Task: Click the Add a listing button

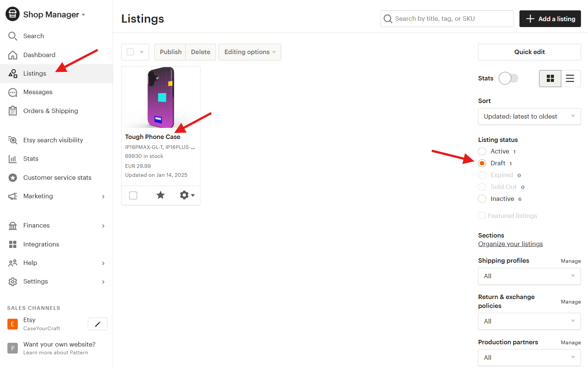Action: tap(550, 19)
